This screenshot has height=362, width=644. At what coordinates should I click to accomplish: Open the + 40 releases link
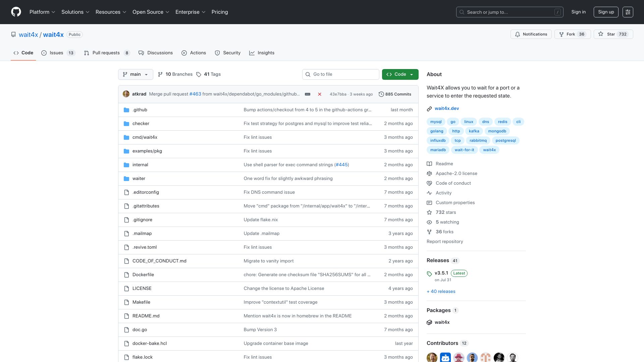441,292
